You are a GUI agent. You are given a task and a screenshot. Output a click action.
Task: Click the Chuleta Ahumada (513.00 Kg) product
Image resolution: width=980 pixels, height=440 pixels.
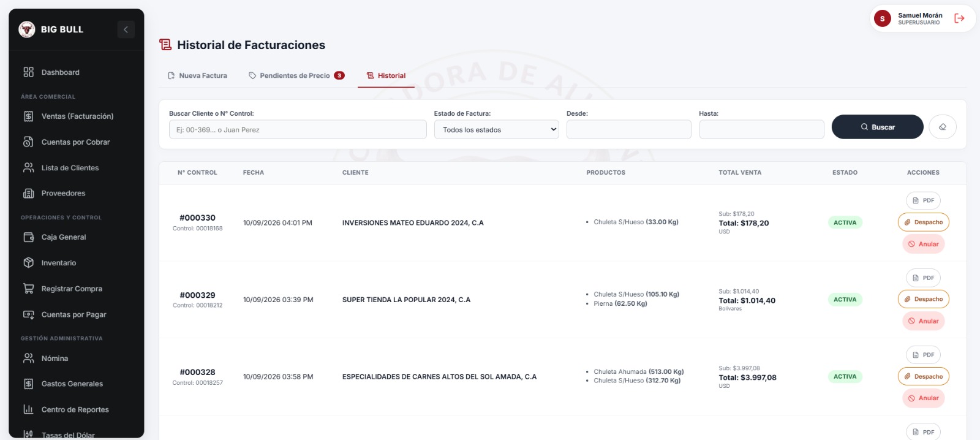point(638,371)
